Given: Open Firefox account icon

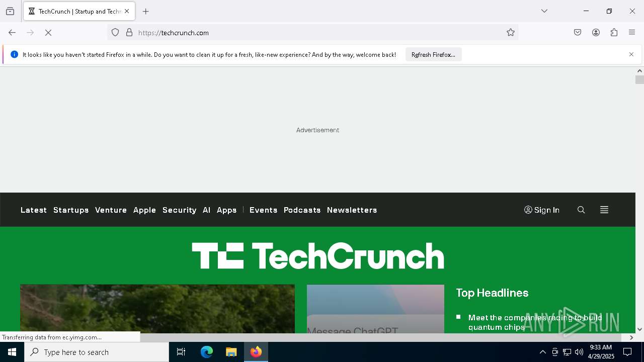Looking at the screenshot, I should point(596,33).
